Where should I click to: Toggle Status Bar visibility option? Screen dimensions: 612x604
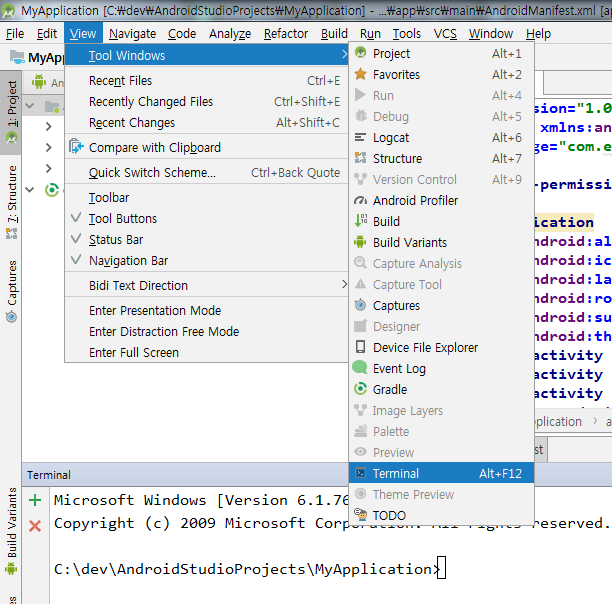click(x=115, y=240)
